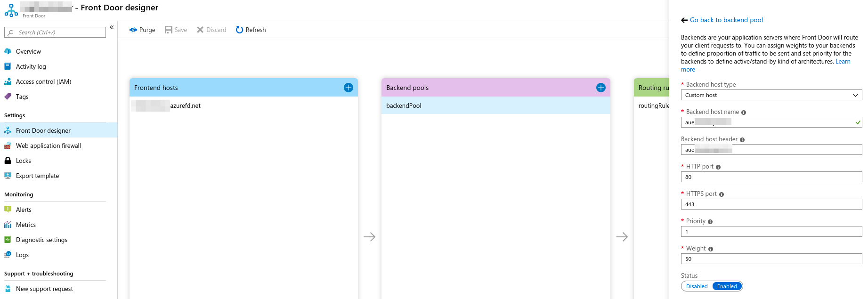
Task: Show info tooltip for Backend host header
Action: 742,140
